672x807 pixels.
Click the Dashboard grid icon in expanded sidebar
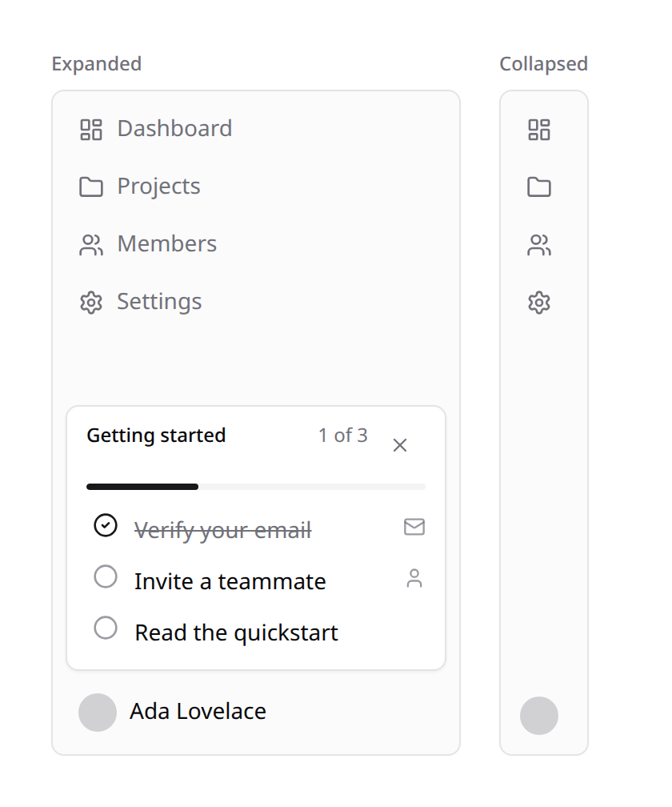[x=91, y=130]
